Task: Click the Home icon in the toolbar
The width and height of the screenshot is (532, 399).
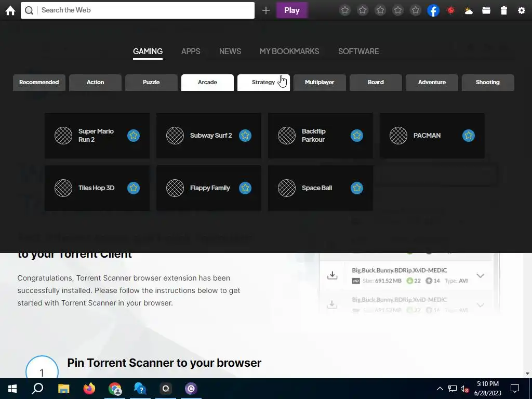Action: pyautogui.click(x=10, y=10)
